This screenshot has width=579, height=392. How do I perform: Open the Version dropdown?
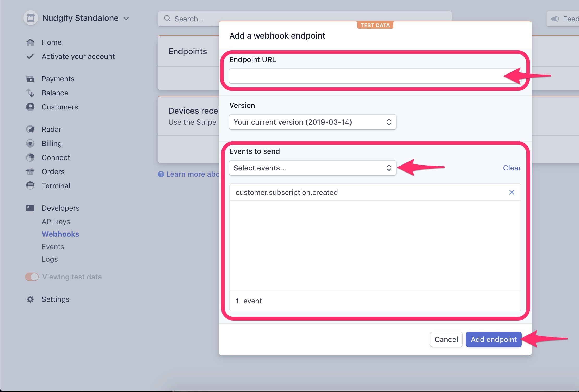coord(313,122)
